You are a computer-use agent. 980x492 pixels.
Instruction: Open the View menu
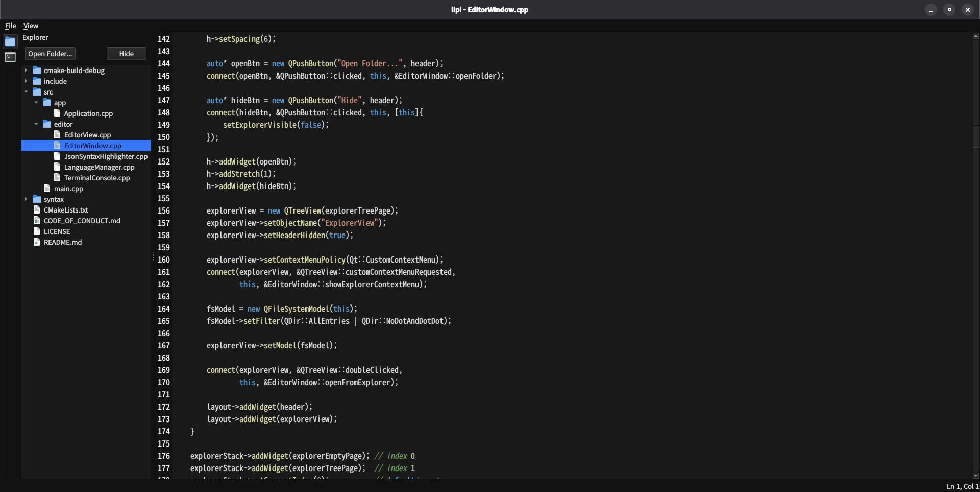point(31,26)
